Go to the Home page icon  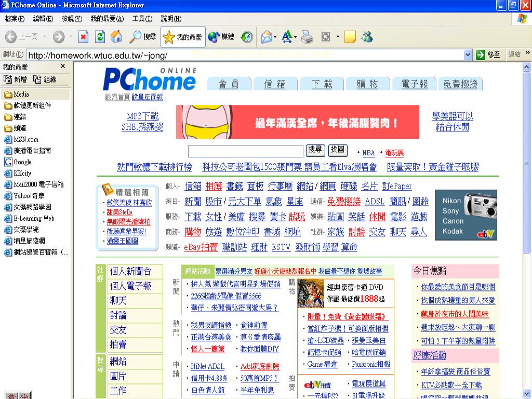116,37
